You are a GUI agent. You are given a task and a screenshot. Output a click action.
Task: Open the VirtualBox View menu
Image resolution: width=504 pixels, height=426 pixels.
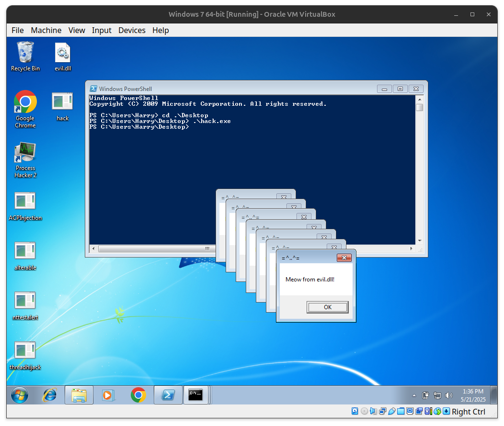pyautogui.click(x=77, y=30)
